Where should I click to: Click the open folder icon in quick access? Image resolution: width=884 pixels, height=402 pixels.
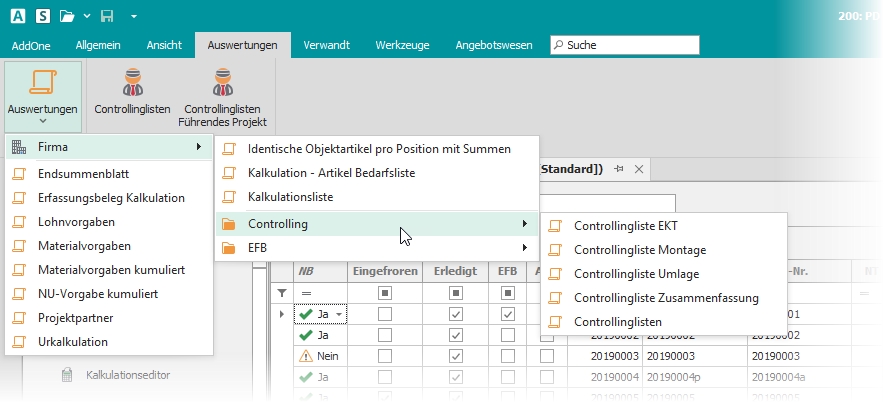[x=67, y=16]
